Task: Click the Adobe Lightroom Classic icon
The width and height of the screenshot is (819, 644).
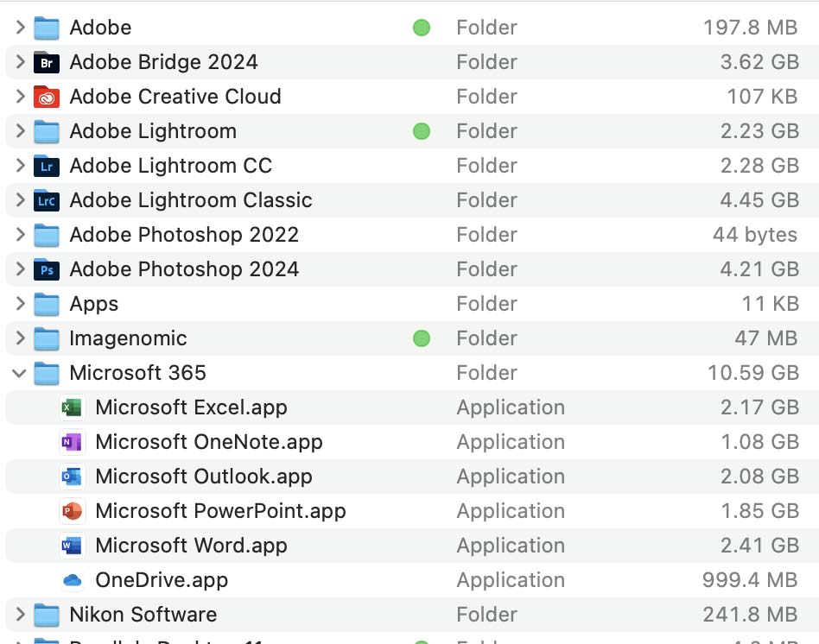Action: (46, 200)
